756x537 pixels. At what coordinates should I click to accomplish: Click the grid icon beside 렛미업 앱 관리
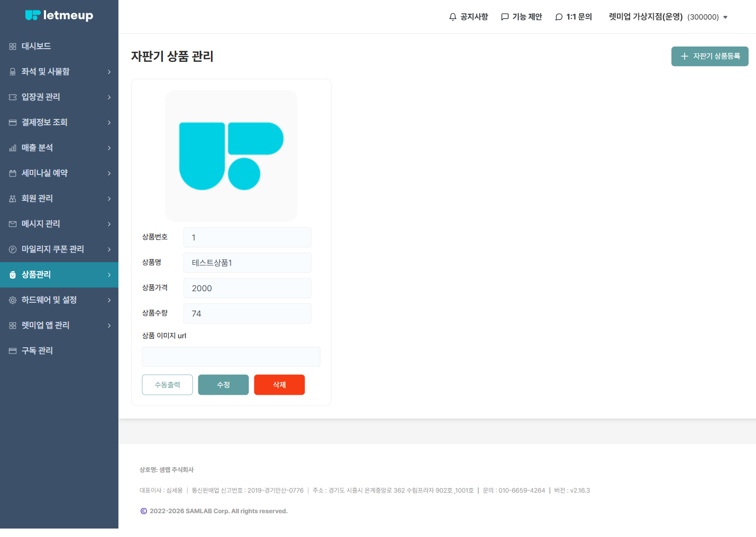[x=13, y=326]
